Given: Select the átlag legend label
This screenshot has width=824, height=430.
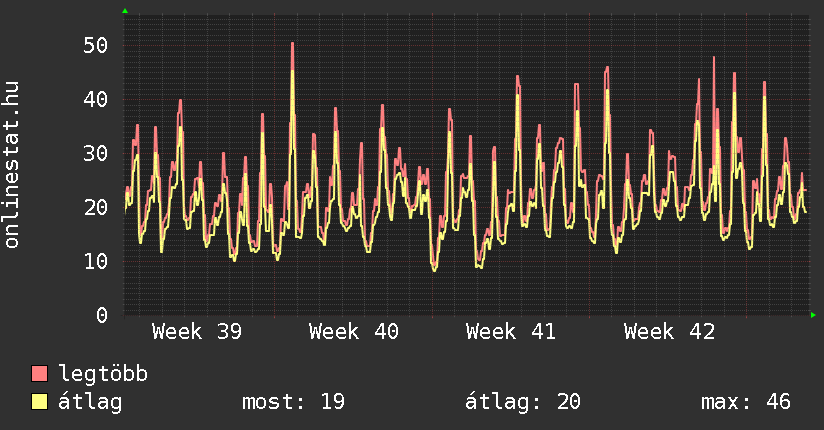Looking at the screenshot, I should coord(90,402).
